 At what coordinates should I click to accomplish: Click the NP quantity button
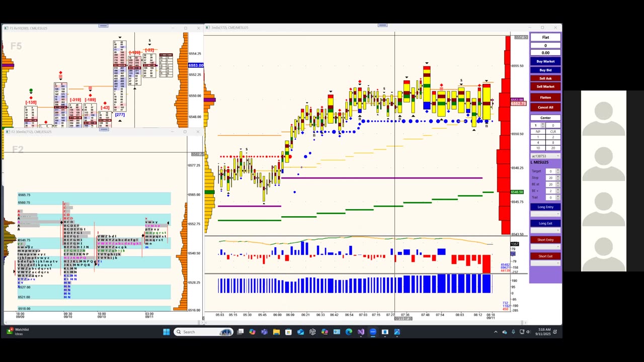(538, 132)
